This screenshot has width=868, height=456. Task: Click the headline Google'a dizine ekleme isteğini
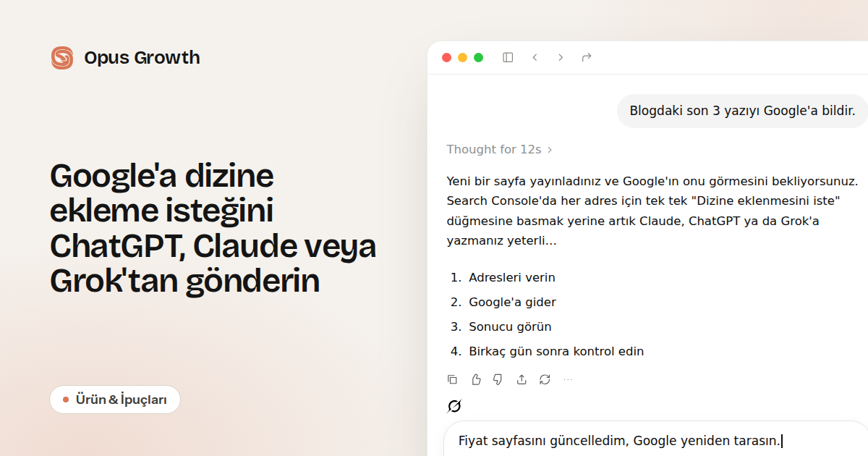coord(213,229)
